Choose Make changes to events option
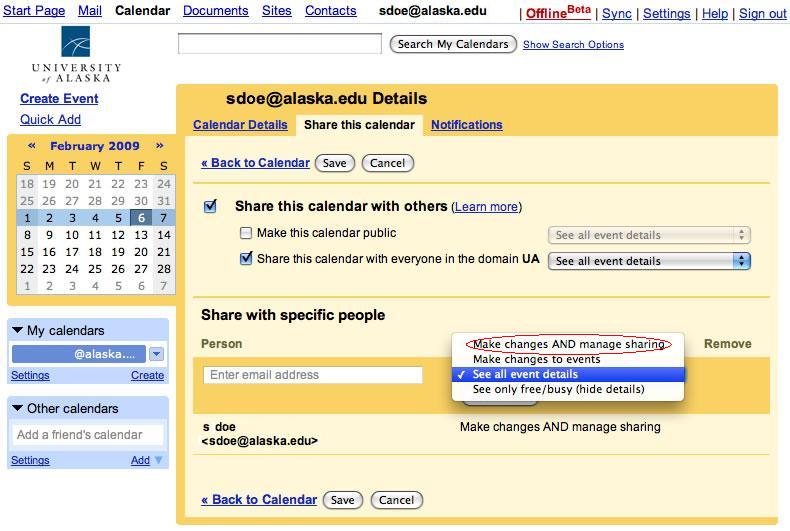The height and width of the screenshot is (531, 790). coord(568,359)
